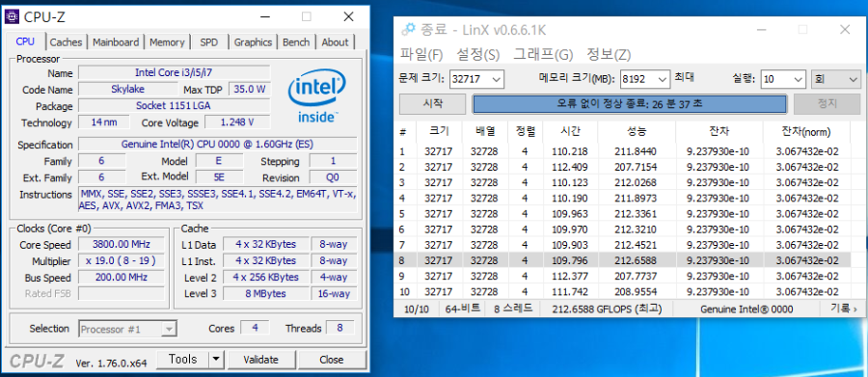
Task: Click the 기록 log expander in status bar
Action: coord(844,309)
